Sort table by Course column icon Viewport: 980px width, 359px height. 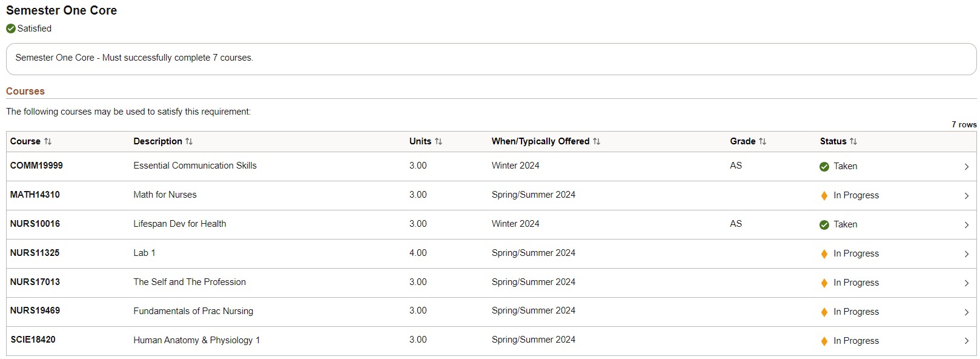pyautogui.click(x=48, y=141)
